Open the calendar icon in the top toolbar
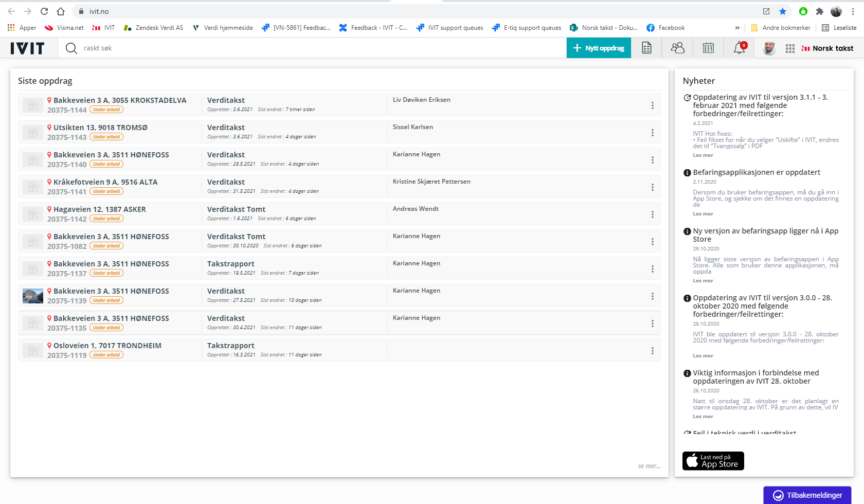 [708, 48]
